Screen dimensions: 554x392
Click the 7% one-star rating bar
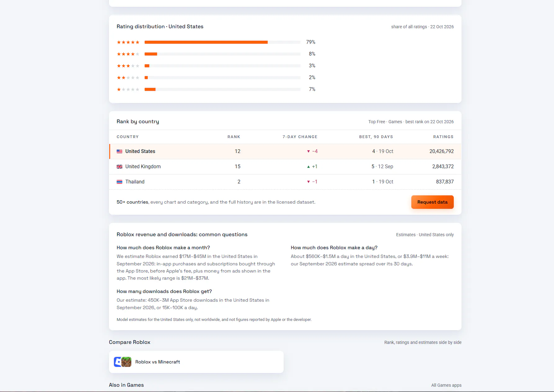223,89
